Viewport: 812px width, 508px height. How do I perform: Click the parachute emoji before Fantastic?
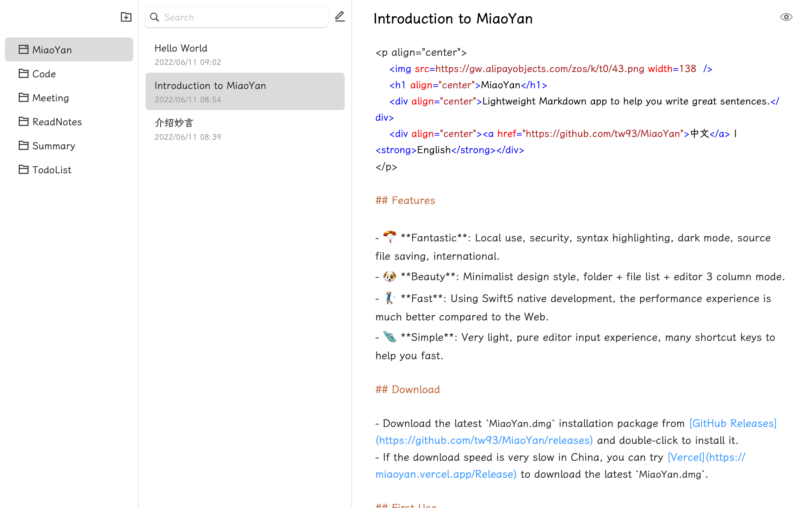coord(390,237)
